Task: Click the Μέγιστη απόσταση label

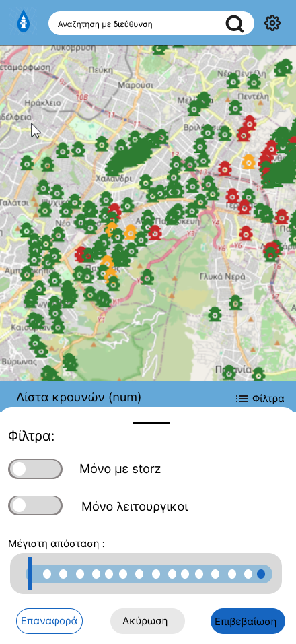Action: [x=56, y=544]
